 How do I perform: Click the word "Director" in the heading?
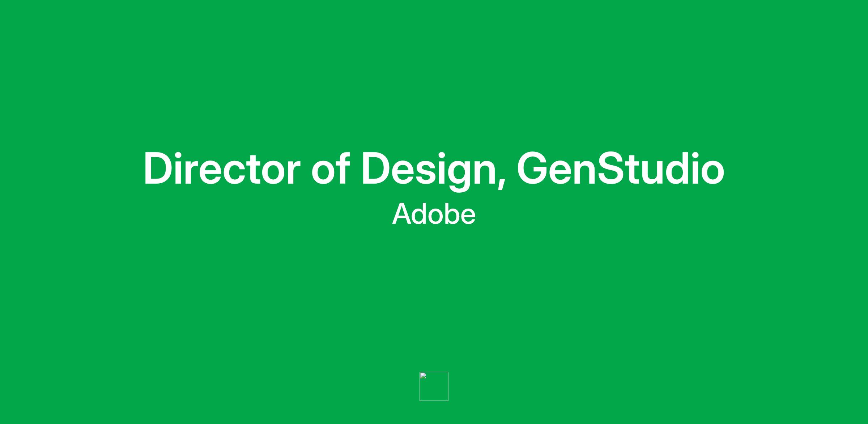pyautogui.click(x=222, y=169)
